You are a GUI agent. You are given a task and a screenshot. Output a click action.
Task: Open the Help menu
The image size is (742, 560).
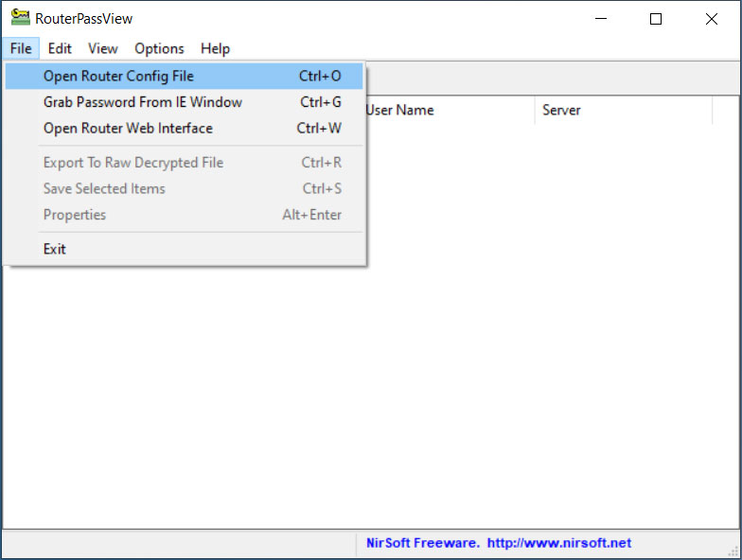(x=215, y=49)
